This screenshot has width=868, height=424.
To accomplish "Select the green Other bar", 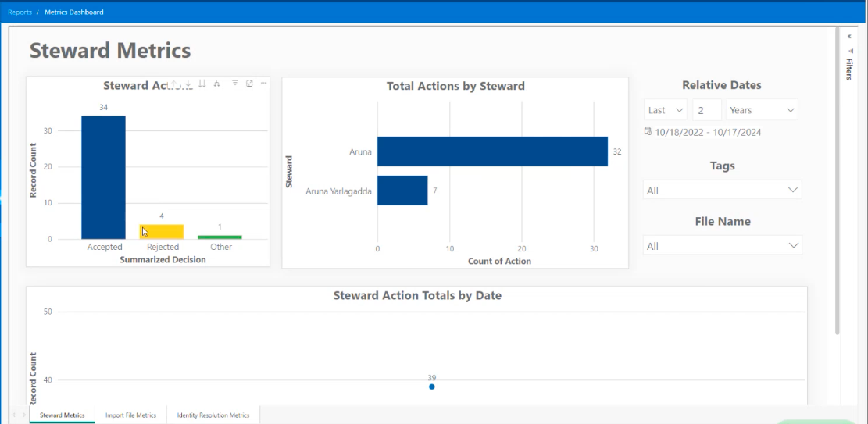I will coord(220,237).
